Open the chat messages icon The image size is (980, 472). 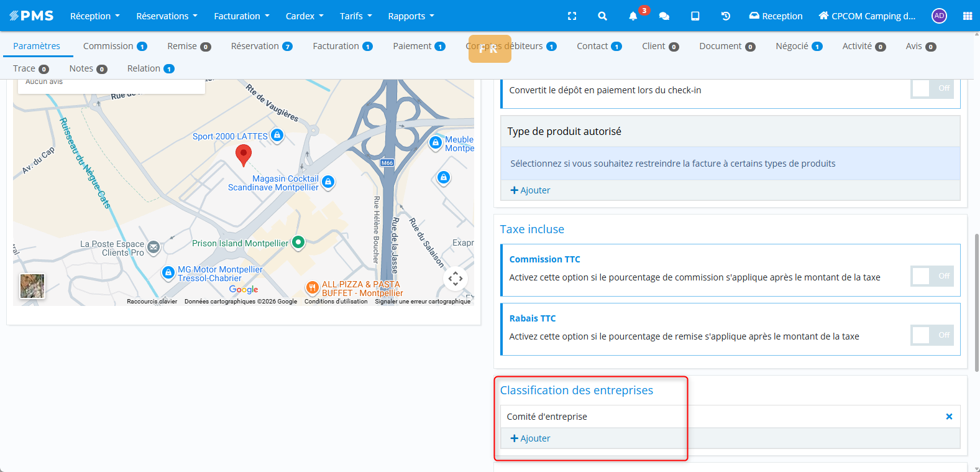click(x=664, y=16)
